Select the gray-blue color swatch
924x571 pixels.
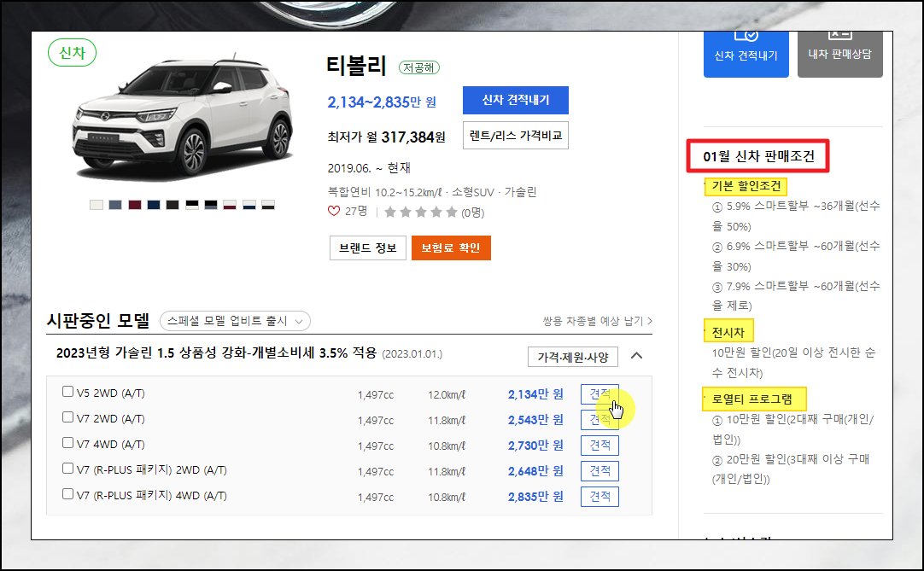tap(115, 205)
